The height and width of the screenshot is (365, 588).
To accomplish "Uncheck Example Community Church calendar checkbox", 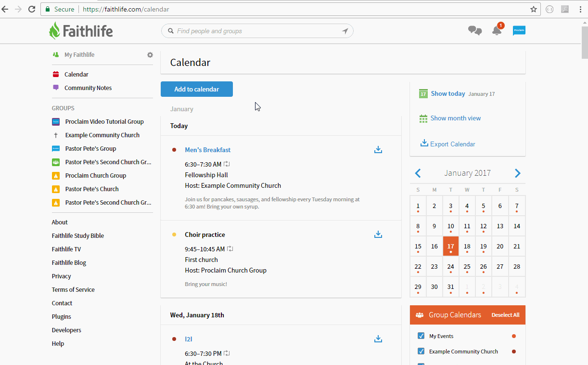I will pyautogui.click(x=421, y=352).
